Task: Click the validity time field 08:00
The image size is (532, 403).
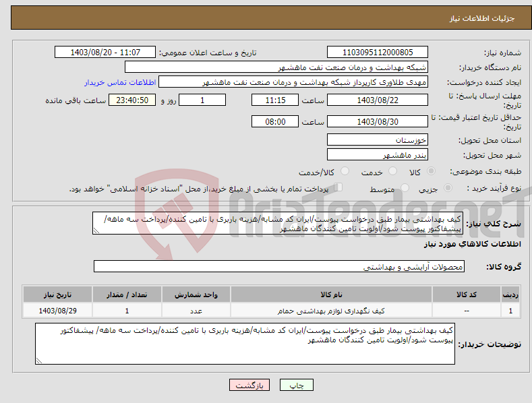Action: coord(275,121)
